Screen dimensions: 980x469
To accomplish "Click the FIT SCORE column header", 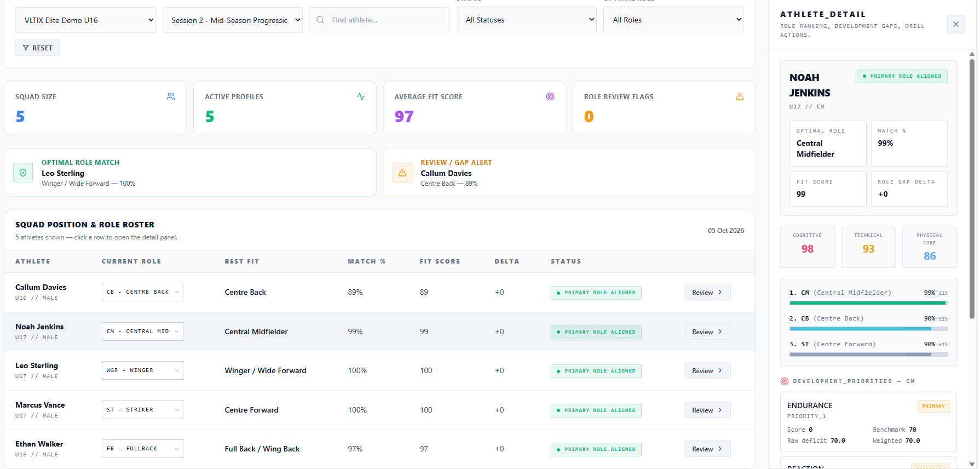I will coord(440,261).
